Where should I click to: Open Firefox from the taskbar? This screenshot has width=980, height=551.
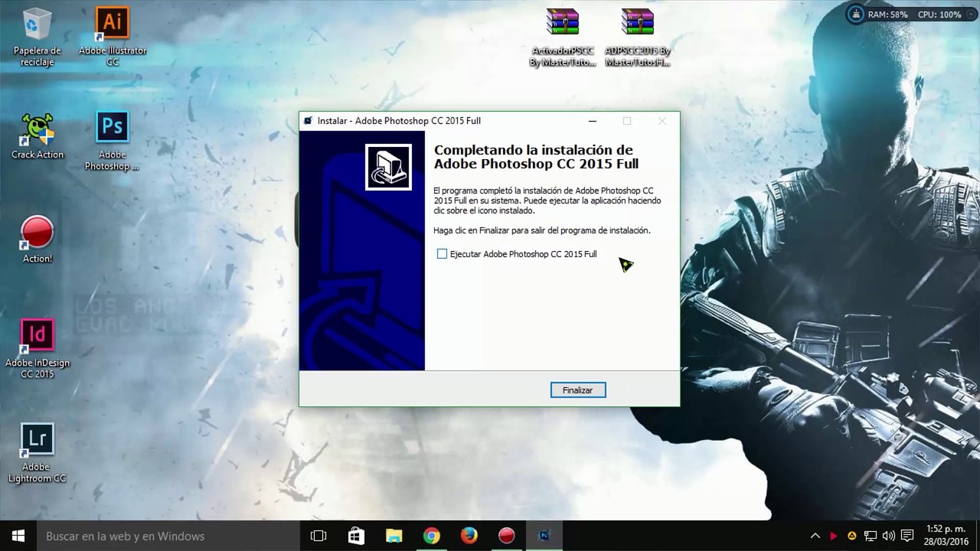pyautogui.click(x=469, y=536)
